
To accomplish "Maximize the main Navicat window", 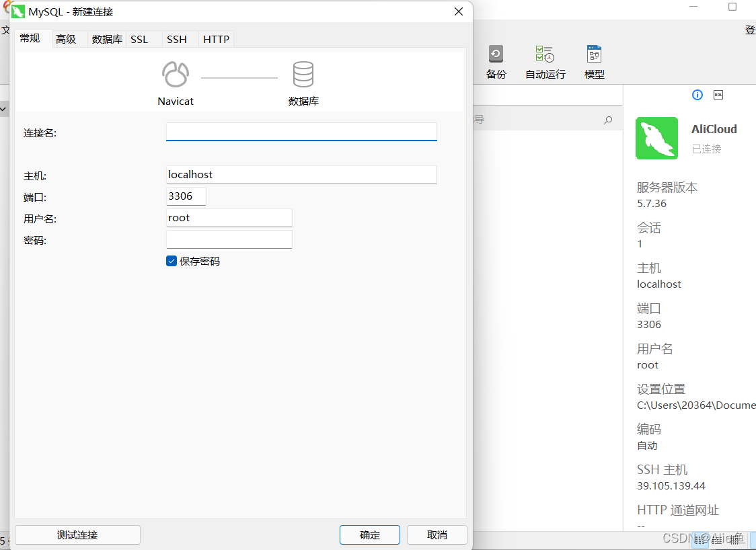I will pyautogui.click(x=732, y=7).
